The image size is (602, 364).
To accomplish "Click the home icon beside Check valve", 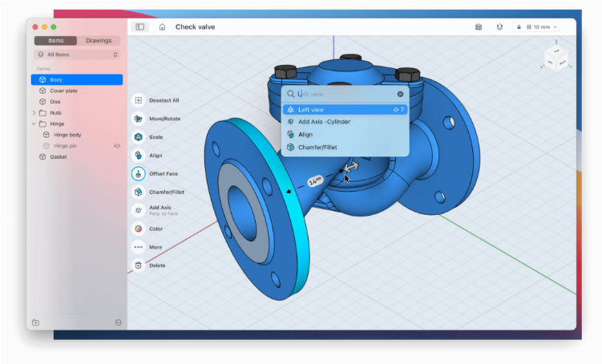I will click(162, 26).
